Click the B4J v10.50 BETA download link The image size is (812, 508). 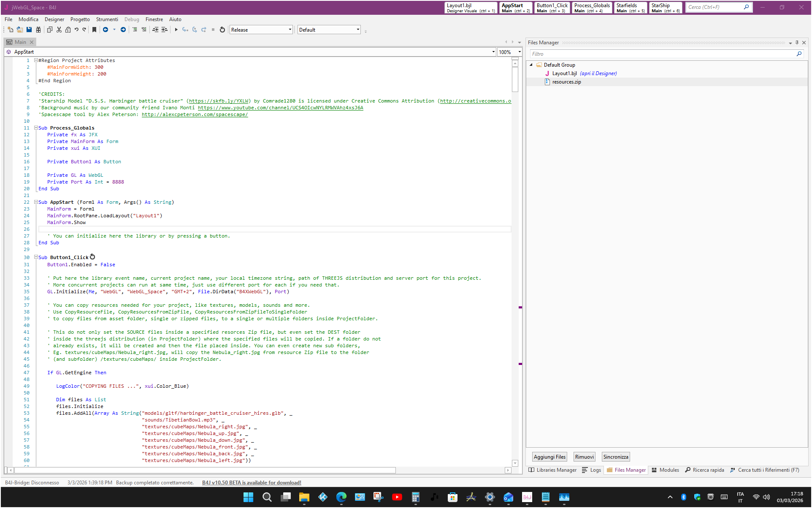(x=252, y=483)
